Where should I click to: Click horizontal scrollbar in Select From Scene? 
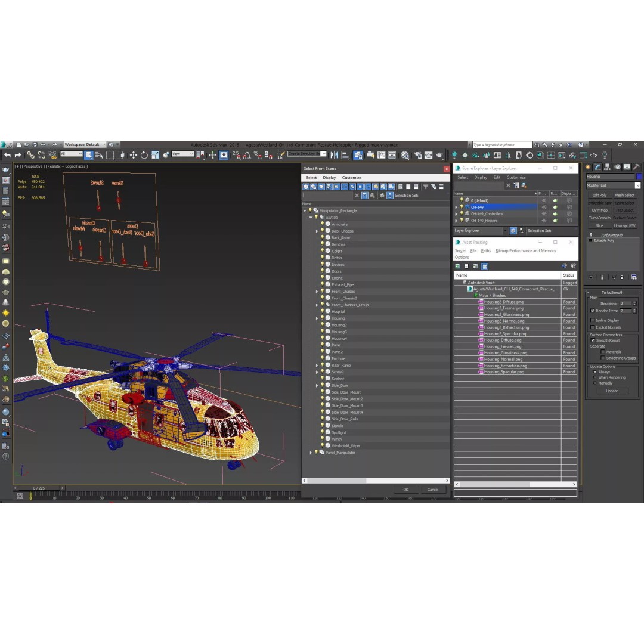point(376,481)
